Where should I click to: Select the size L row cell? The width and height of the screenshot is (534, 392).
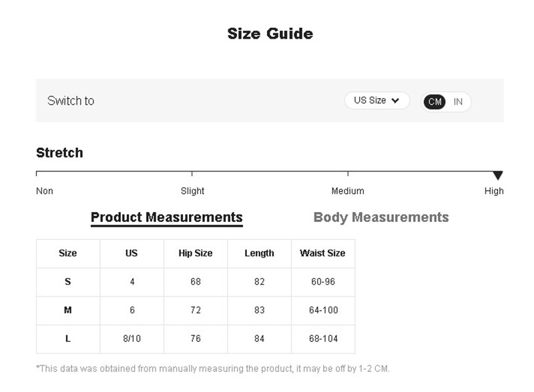68,339
